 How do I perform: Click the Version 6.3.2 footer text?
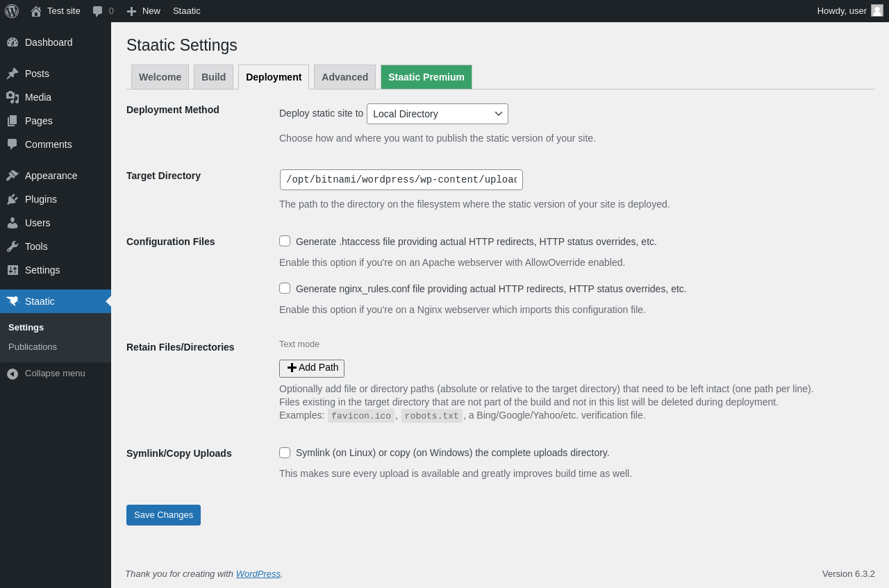pos(849,574)
